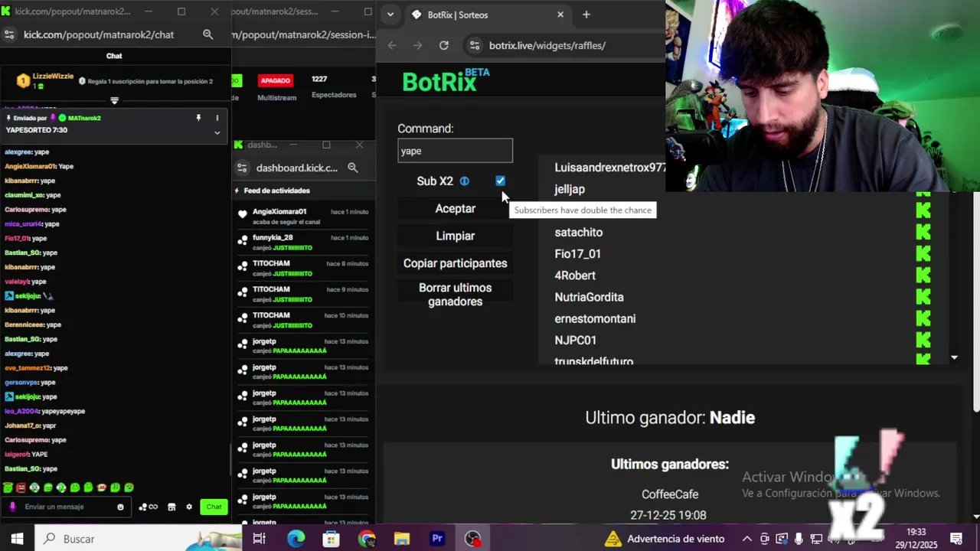Click the Aceptar button
The width and height of the screenshot is (980, 551).
click(x=455, y=208)
